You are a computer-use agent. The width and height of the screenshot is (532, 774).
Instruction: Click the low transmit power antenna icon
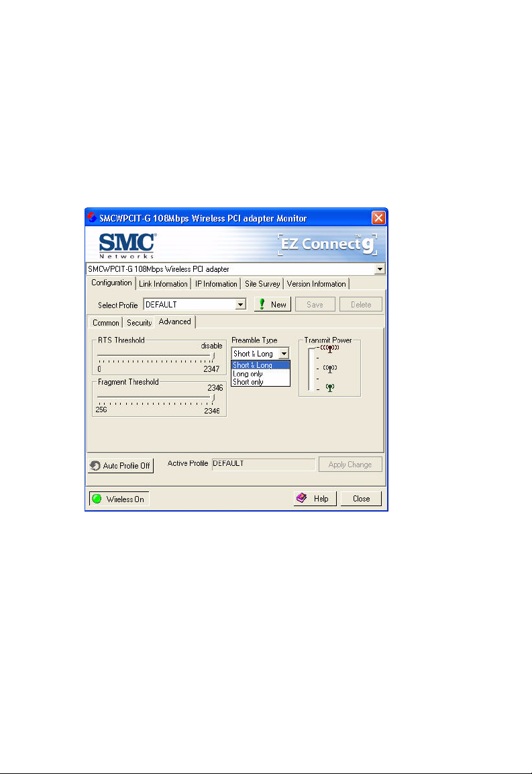click(329, 388)
